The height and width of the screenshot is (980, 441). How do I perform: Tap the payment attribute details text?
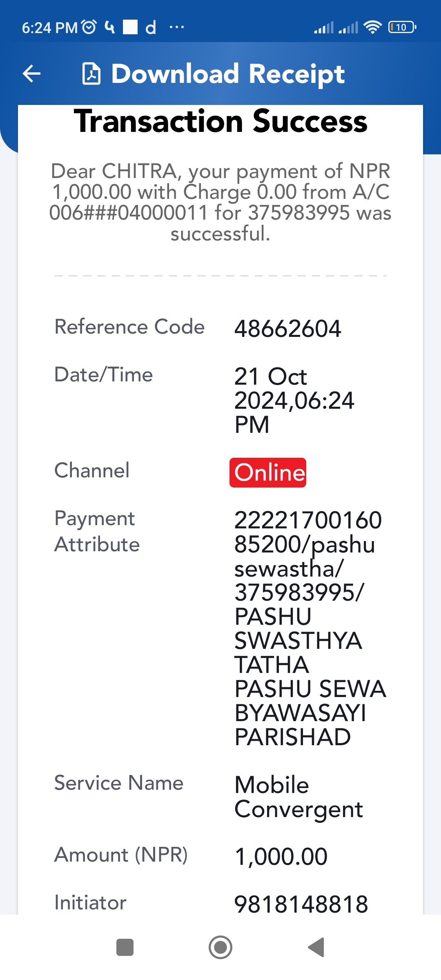coord(310,628)
